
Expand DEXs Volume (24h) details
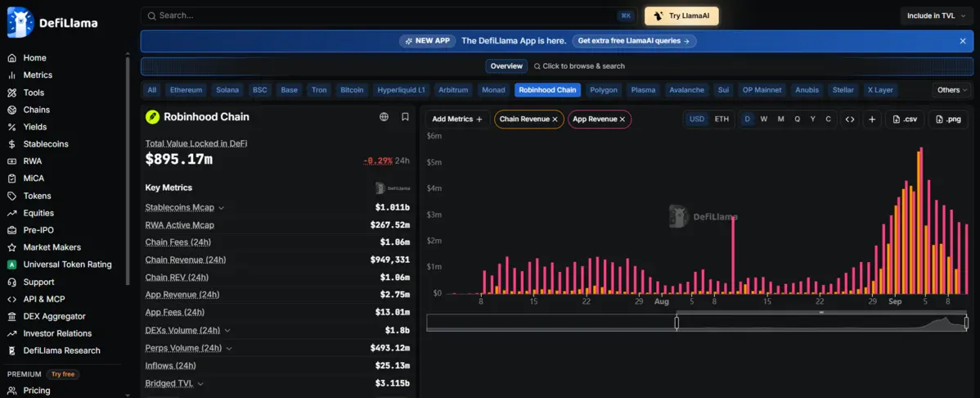pos(227,330)
